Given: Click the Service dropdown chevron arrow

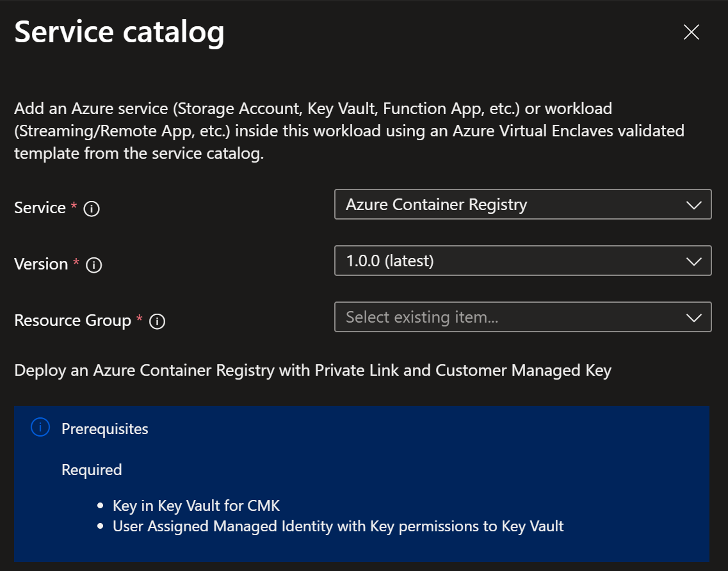Looking at the screenshot, I should (693, 205).
